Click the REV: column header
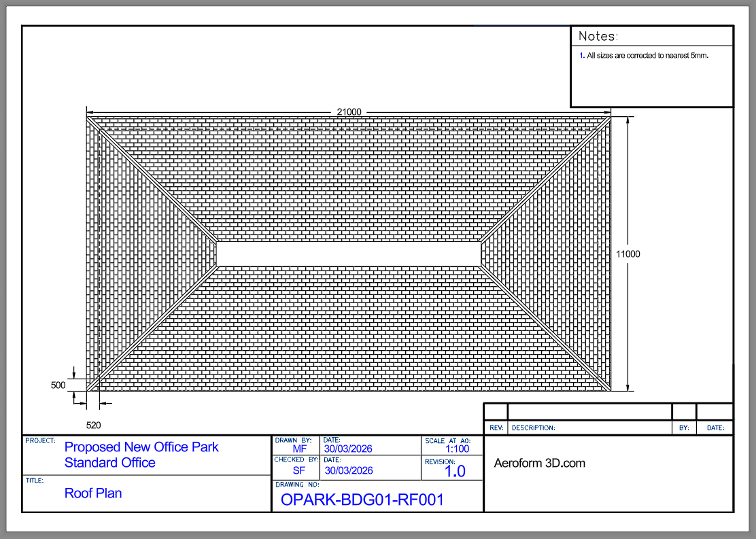The width and height of the screenshot is (756, 539). (x=496, y=428)
